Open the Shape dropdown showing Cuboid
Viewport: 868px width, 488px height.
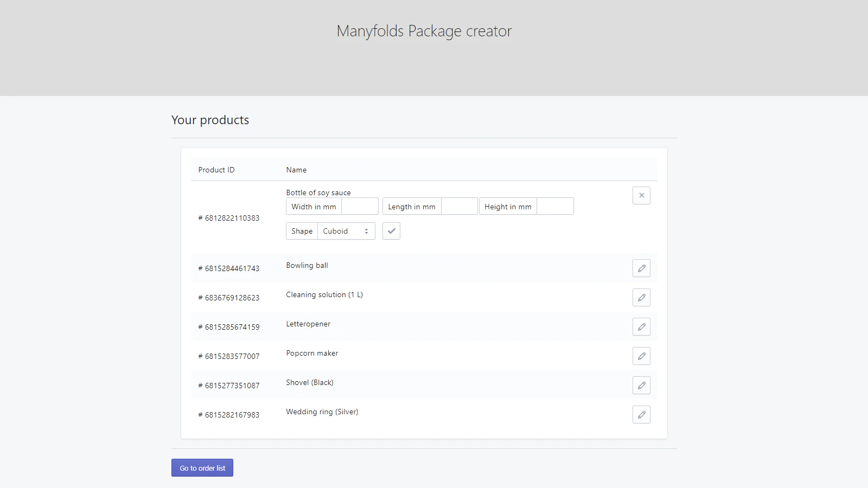346,231
